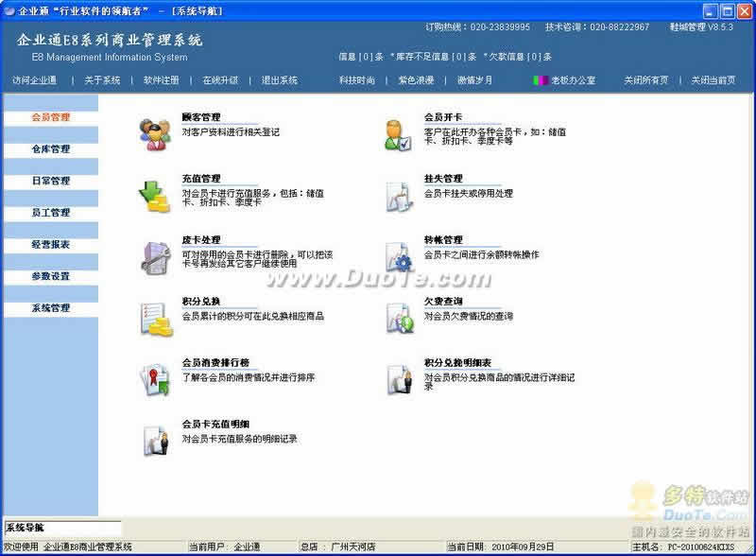Click the 积分兑换明细表 icon

[x=400, y=379]
